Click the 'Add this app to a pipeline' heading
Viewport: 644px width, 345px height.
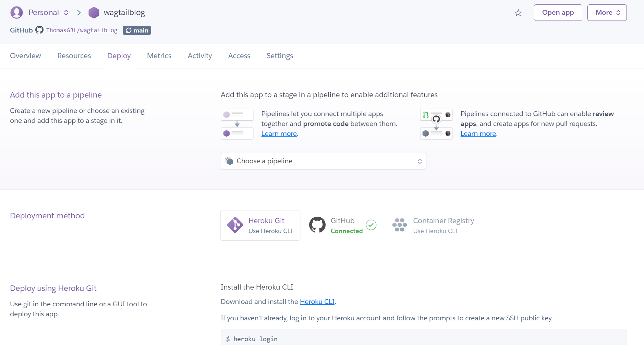tap(56, 95)
